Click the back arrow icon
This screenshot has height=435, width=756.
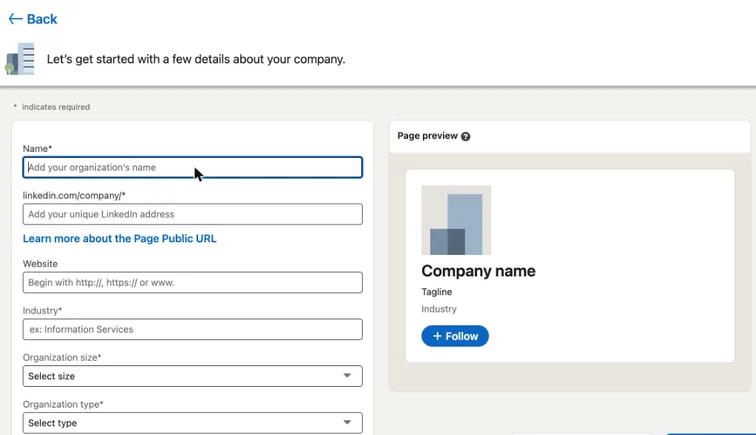(x=15, y=19)
